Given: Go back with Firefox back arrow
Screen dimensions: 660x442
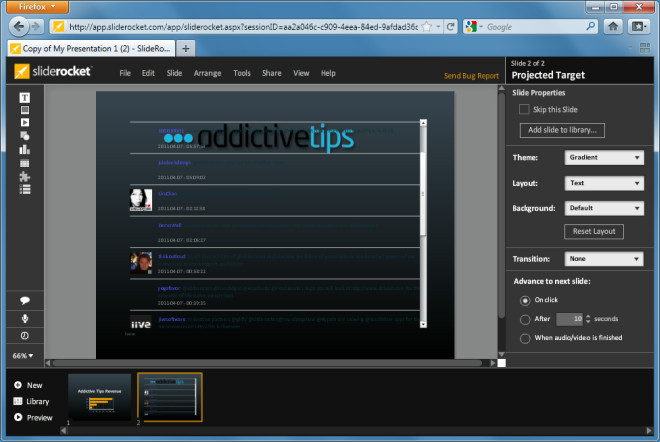Looking at the screenshot, I should coord(19,27).
